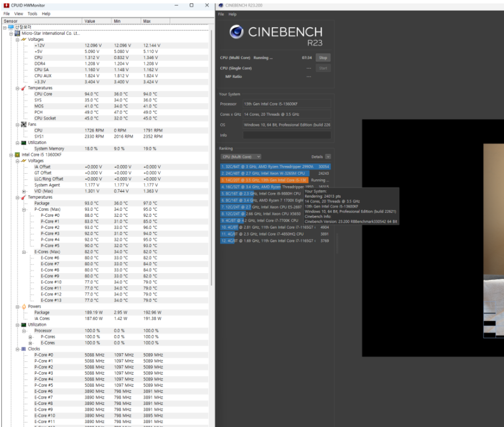This screenshot has height=427, width=504.
Task: Select the AMD Ryzen Threadripper 2990 ranking entry
Action: point(275,166)
